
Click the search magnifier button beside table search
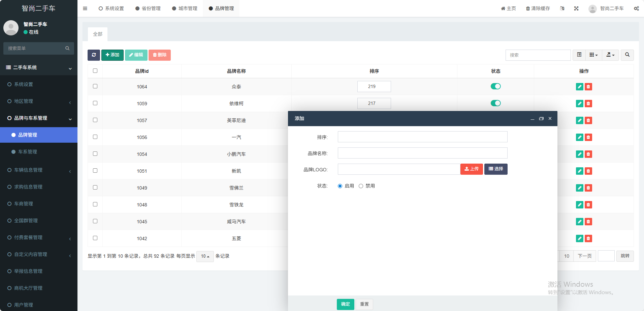[x=627, y=55]
